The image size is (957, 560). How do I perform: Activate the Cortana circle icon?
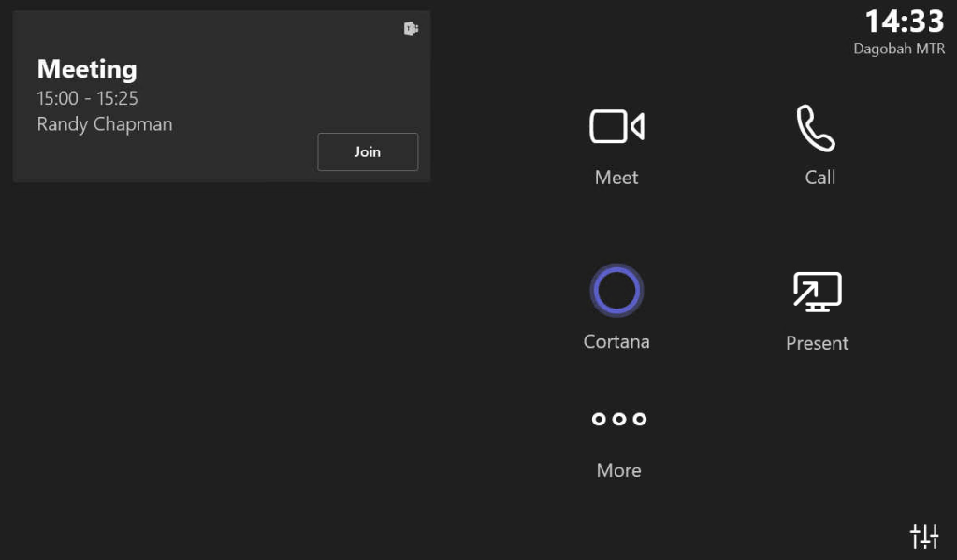pos(616,291)
